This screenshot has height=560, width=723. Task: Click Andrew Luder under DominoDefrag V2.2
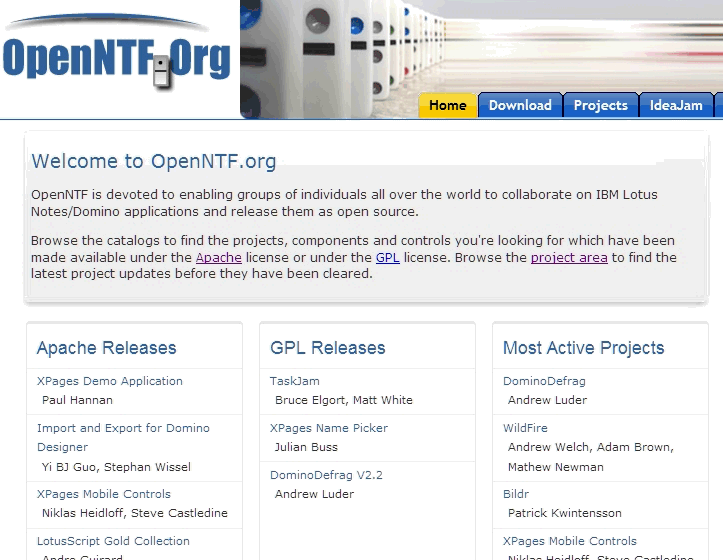(314, 494)
